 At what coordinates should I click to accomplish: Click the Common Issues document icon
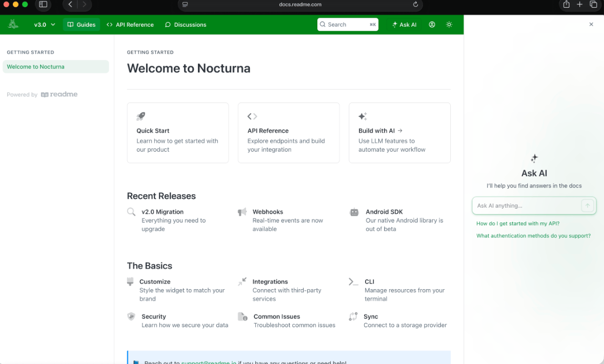243,317
